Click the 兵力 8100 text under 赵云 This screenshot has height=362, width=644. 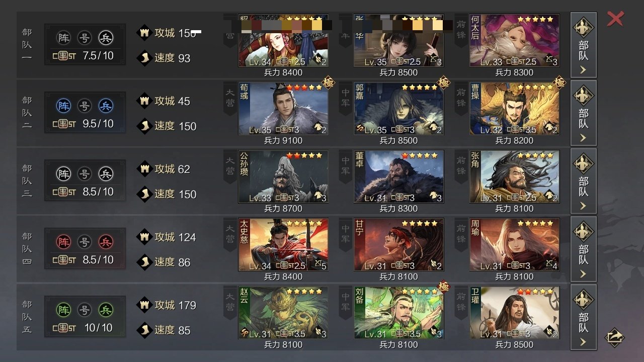[283, 344]
